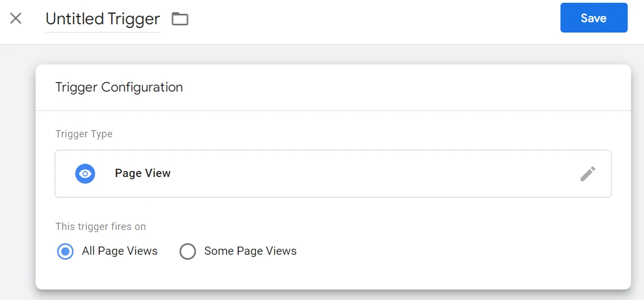Click the pencil edit icon for trigger type

point(588,174)
